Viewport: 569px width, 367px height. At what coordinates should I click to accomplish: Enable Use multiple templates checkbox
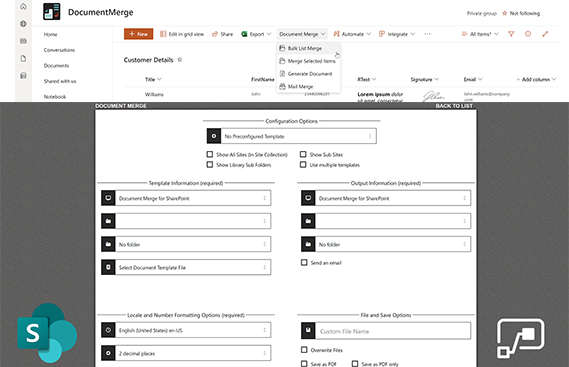pyautogui.click(x=303, y=164)
